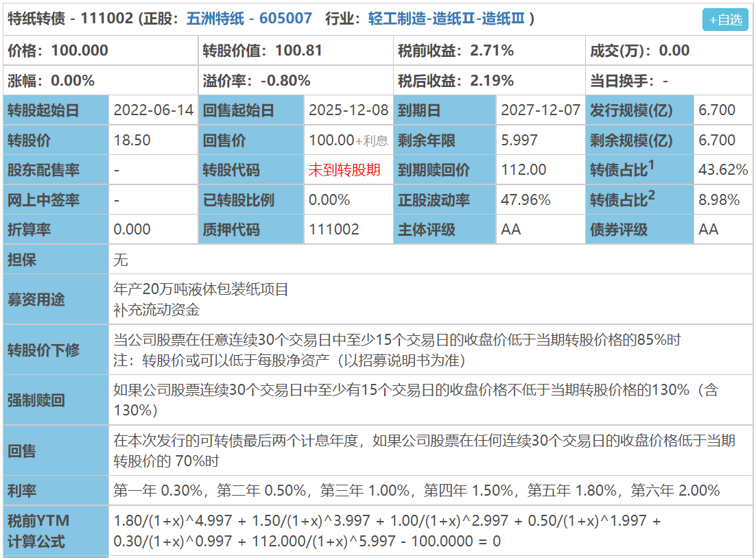756x558 pixels.
Task: Open the 轻工制造-造纸II-造纸III industry link
Action: 447,19
